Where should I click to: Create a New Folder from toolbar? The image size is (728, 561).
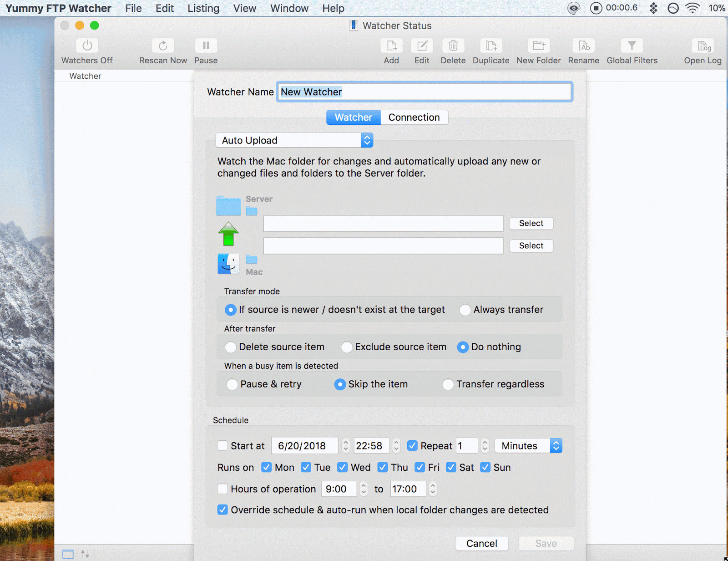(539, 46)
